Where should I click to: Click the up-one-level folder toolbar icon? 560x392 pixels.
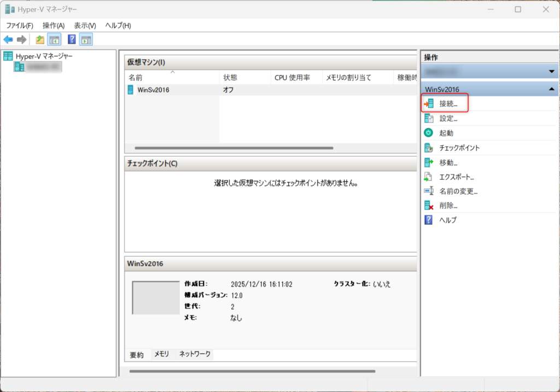40,39
